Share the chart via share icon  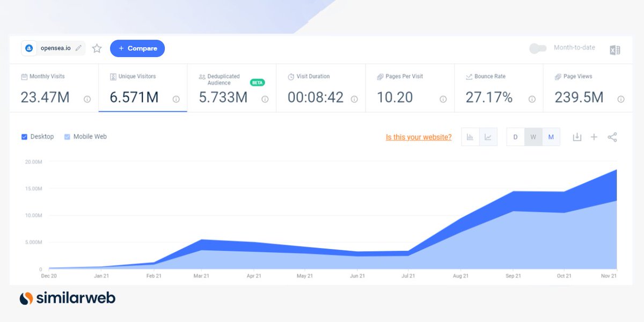click(x=612, y=137)
